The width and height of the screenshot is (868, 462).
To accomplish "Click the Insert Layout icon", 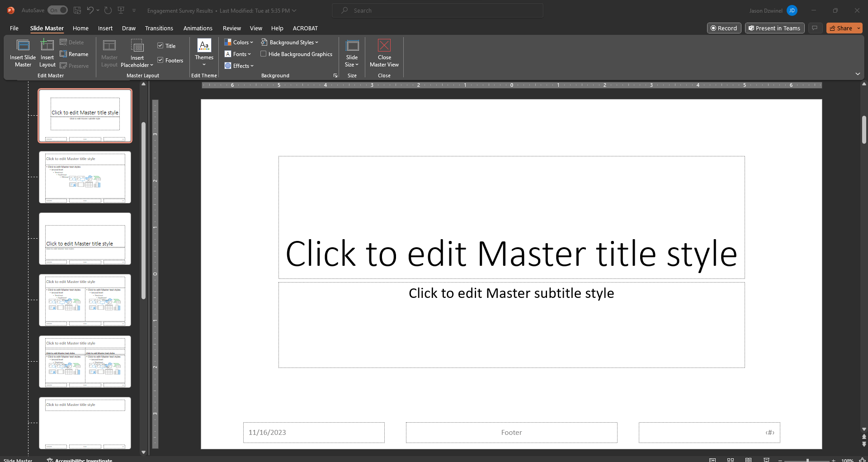I will (47, 53).
